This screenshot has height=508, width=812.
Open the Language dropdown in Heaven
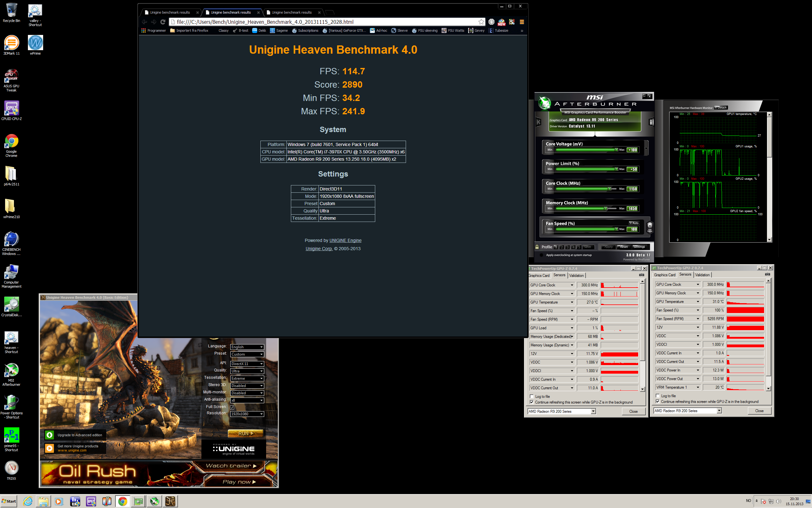click(x=247, y=347)
